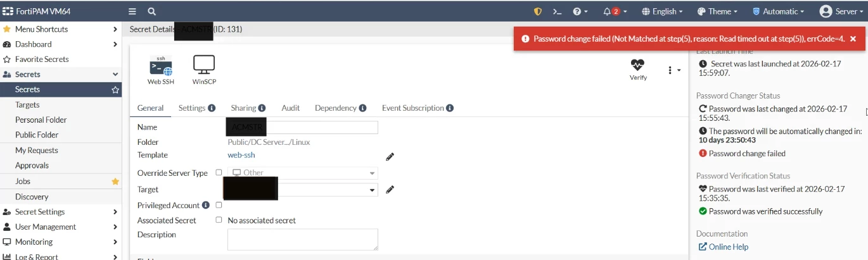Screen dimensions: 868x260
Task: Click the Privileged Account info icon
Action: point(205,206)
